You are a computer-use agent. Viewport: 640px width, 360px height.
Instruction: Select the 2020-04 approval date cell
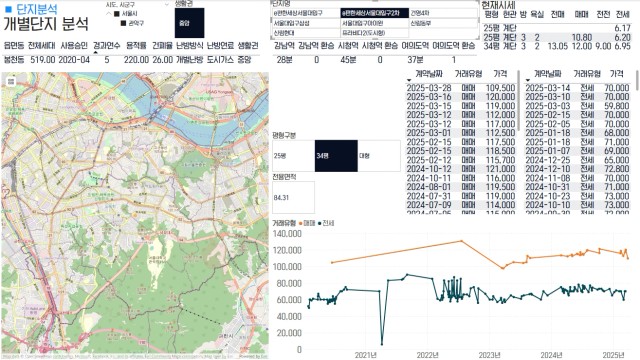pyautogui.click(x=74, y=60)
